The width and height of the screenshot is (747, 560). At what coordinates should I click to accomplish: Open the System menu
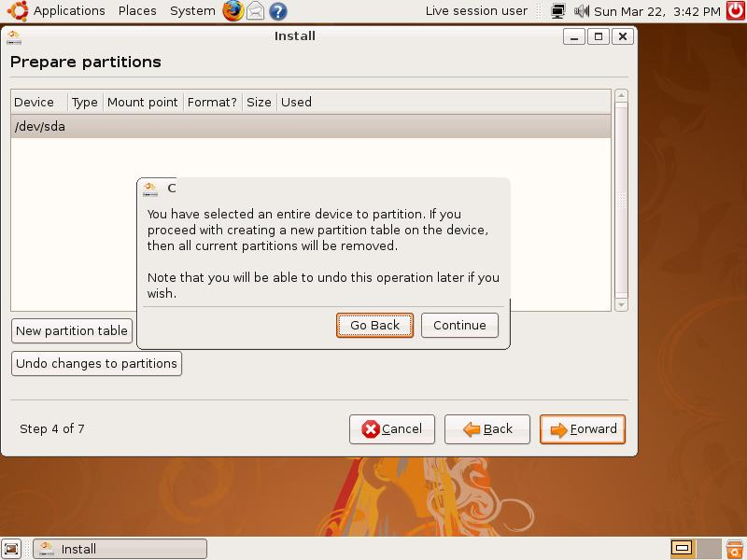pos(192,10)
